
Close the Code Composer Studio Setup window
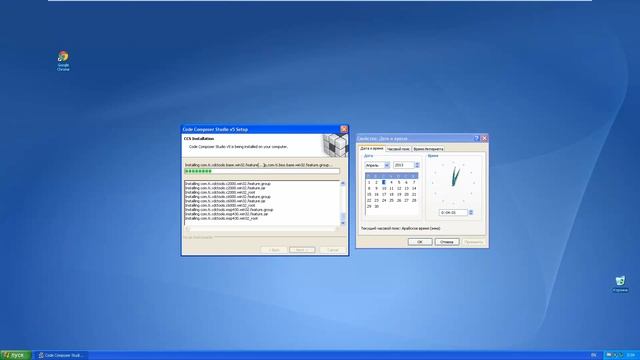pyautogui.click(x=344, y=129)
